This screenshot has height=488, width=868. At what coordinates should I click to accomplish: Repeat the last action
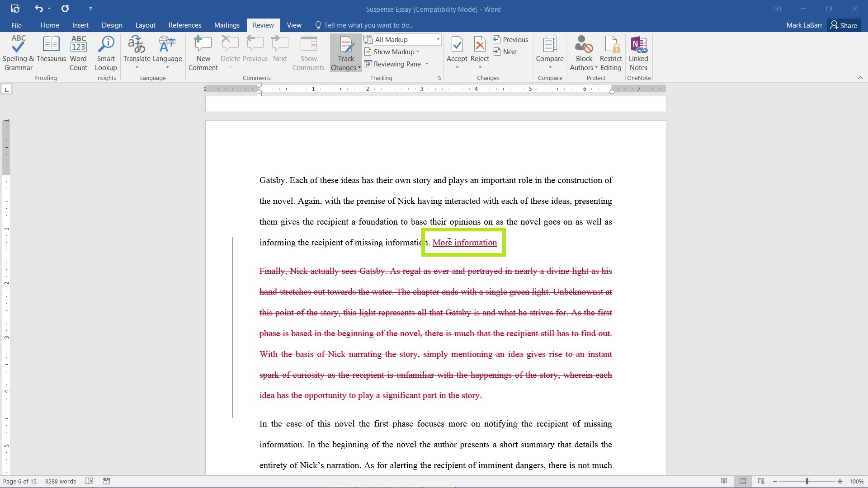(66, 9)
